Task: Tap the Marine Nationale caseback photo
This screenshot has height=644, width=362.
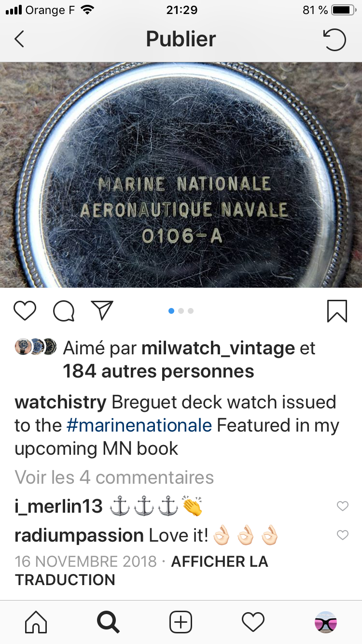Action: tap(181, 175)
